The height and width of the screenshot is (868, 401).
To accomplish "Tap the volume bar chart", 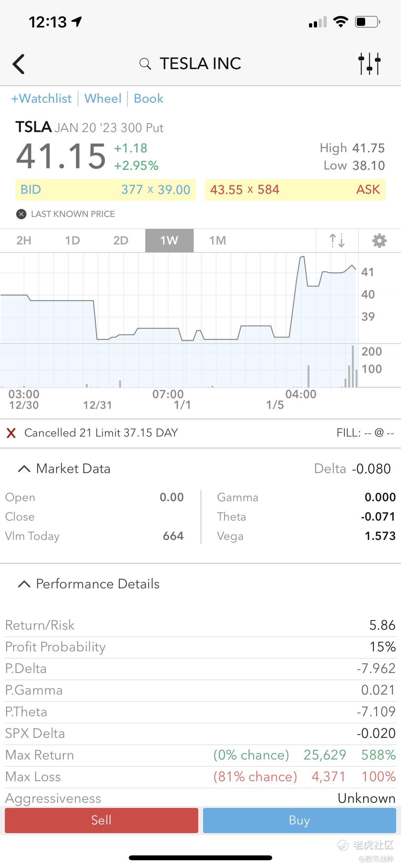I will [179, 366].
